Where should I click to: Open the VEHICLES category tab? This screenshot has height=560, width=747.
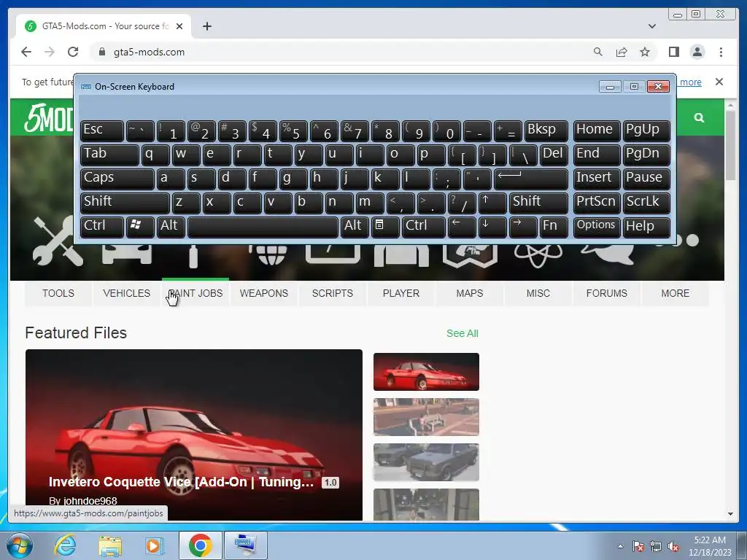127,293
